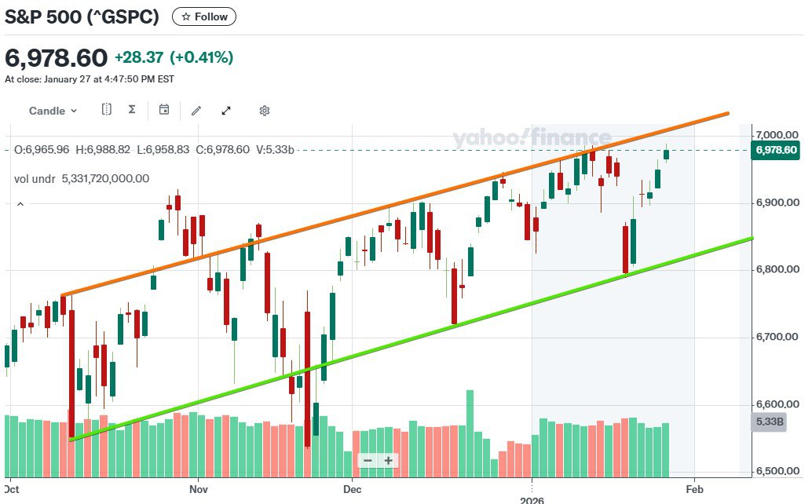Screen dimensions: 812x504
Task: Zoom in with the plus button
Action: tap(388, 460)
